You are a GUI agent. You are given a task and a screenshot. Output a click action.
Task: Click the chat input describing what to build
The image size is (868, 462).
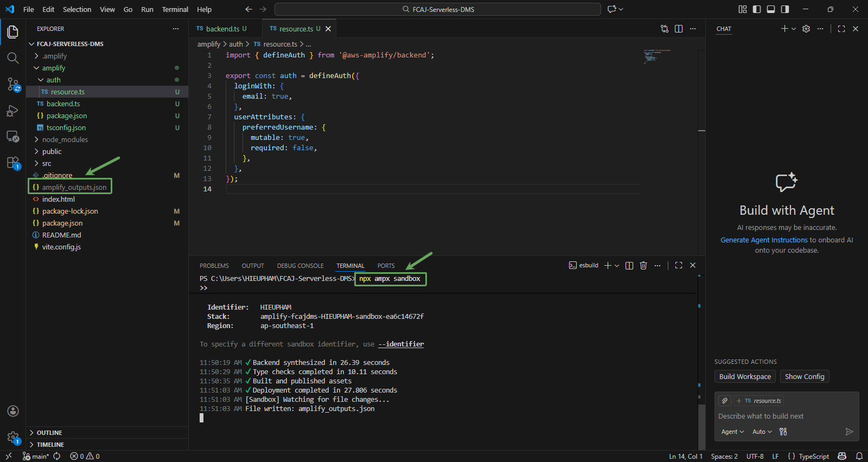(787, 416)
